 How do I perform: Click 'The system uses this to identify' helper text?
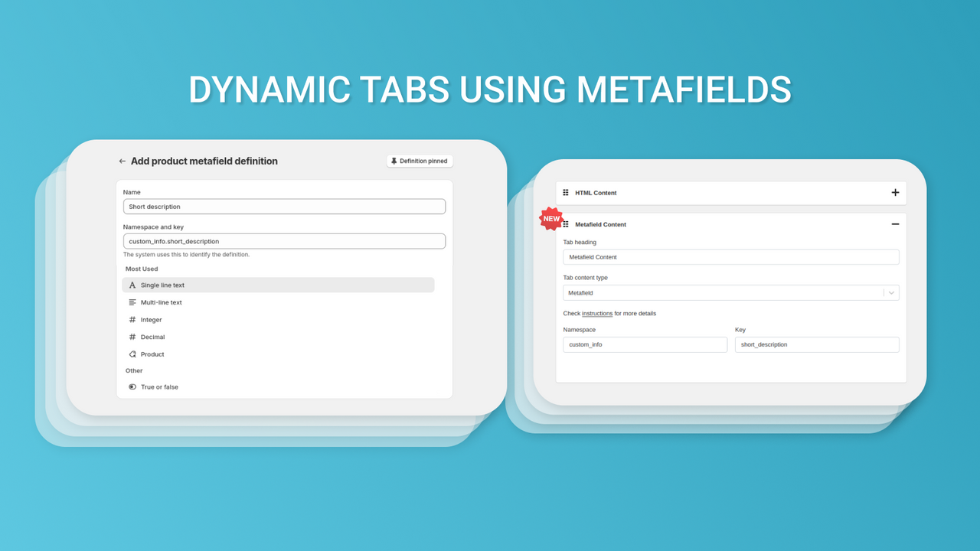[x=186, y=255]
